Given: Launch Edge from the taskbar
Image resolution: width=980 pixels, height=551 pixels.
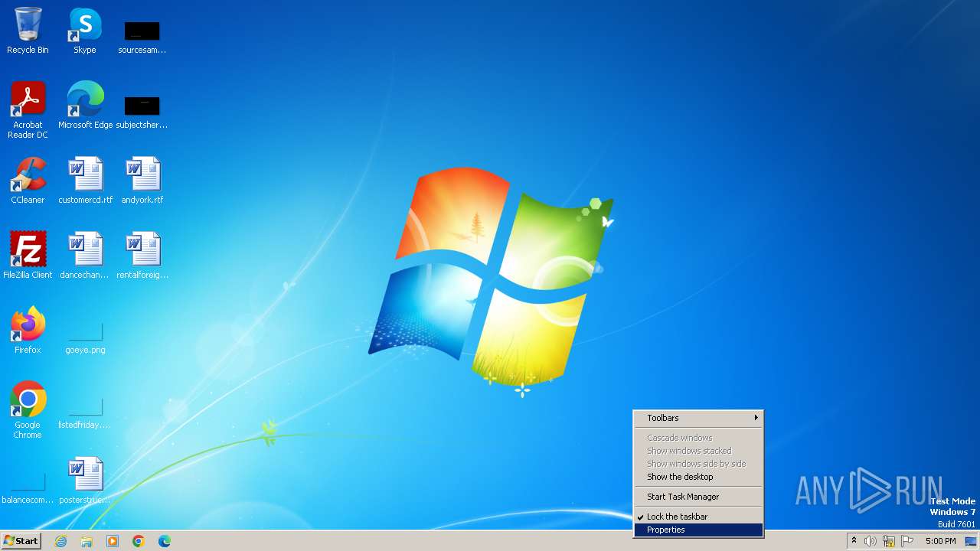Looking at the screenshot, I should [x=165, y=541].
